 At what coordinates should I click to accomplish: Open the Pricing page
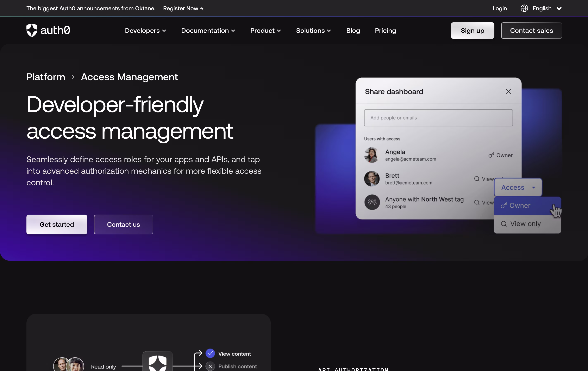pyautogui.click(x=385, y=31)
